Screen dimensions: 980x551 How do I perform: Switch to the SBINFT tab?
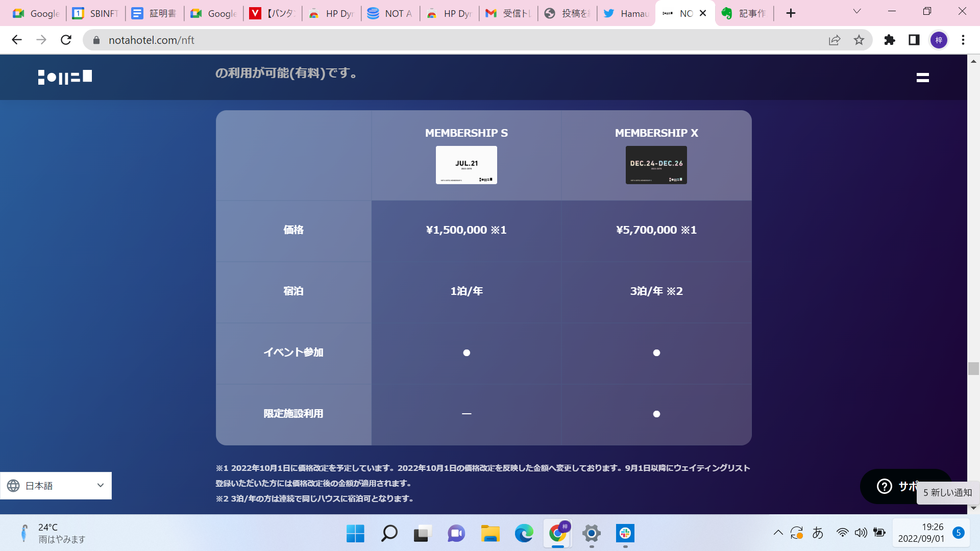point(96,13)
